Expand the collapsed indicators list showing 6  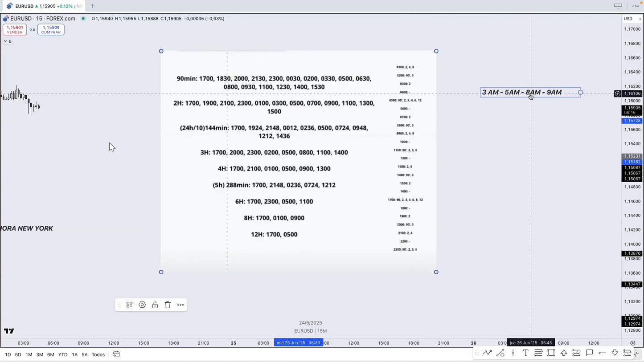coord(8,41)
